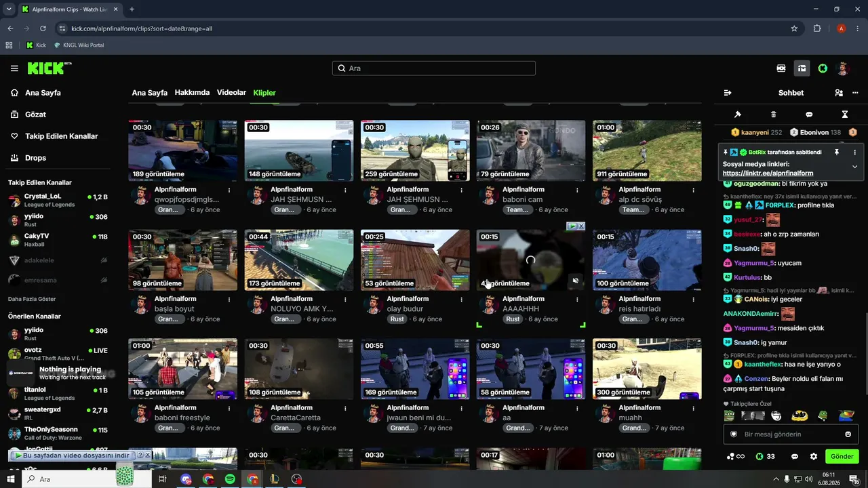Open the treasure chest rewards icon

click(802, 68)
